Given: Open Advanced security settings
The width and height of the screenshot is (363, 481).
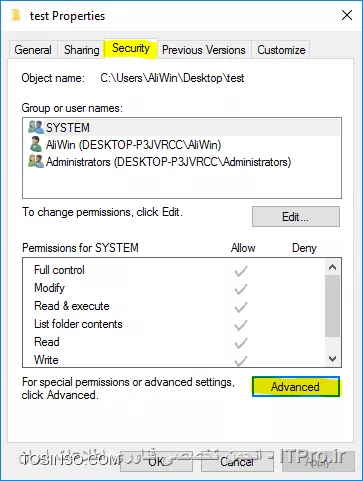Looking at the screenshot, I should point(296,387).
